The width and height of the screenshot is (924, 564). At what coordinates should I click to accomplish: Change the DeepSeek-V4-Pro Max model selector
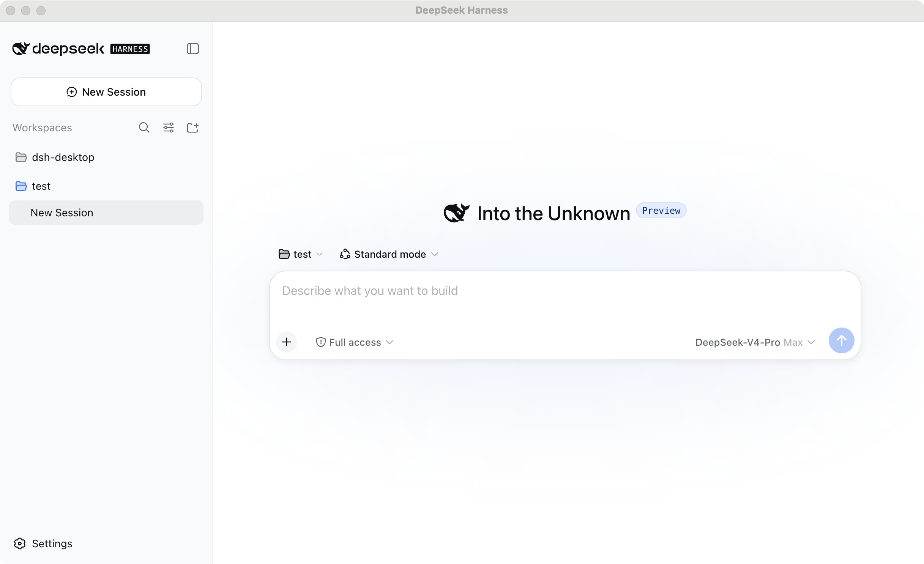(755, 342)
